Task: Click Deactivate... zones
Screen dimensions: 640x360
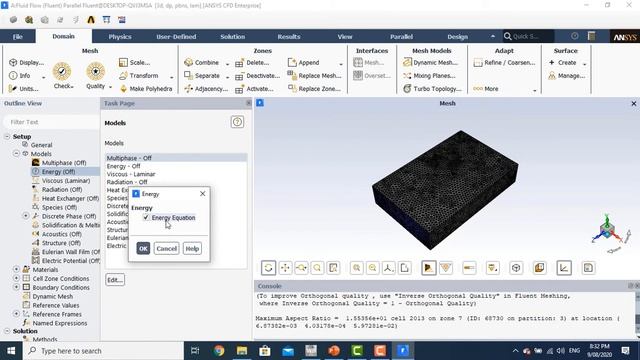Action: pyautogui.click(x=258, y=76)
